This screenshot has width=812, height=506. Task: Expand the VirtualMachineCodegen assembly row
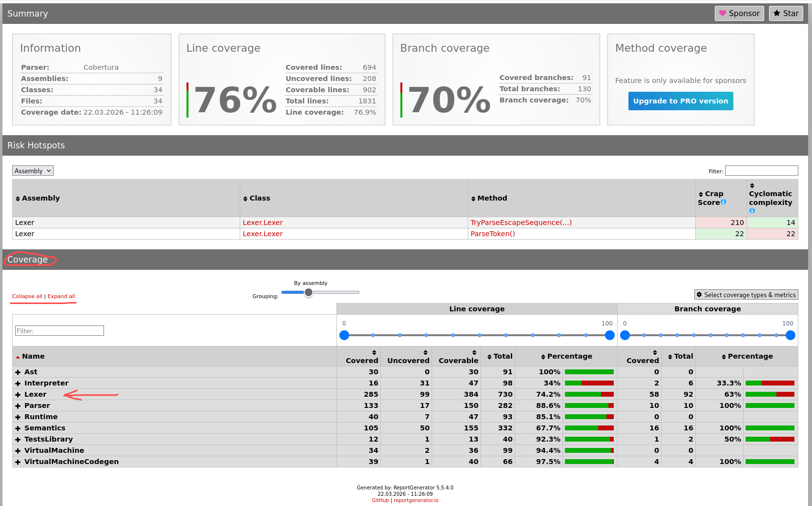coord(18,462)
